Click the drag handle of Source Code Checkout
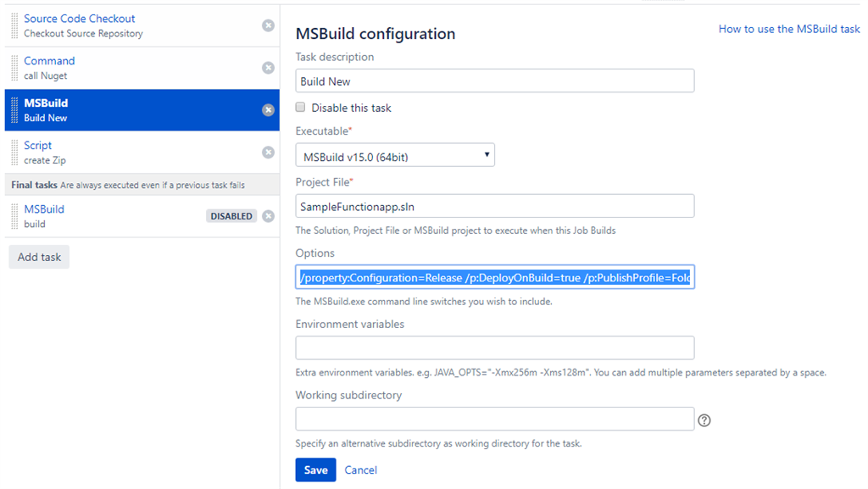868x489 pixels. 14,25
